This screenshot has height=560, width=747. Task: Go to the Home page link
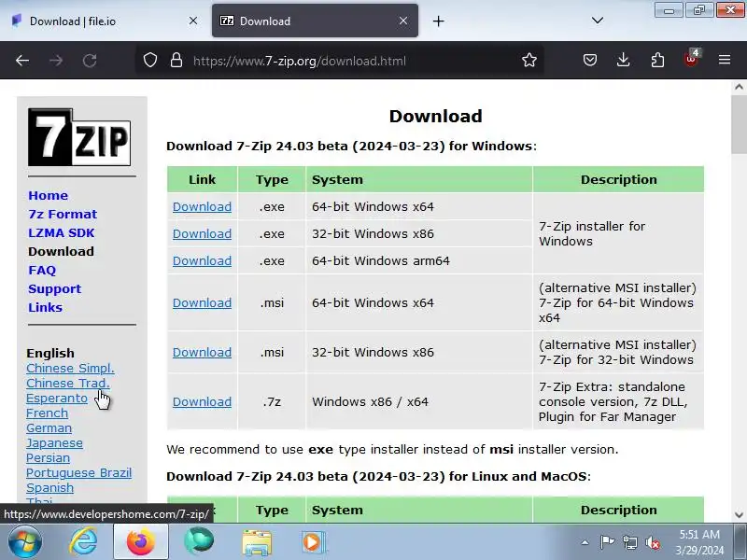tap(49, 195)
